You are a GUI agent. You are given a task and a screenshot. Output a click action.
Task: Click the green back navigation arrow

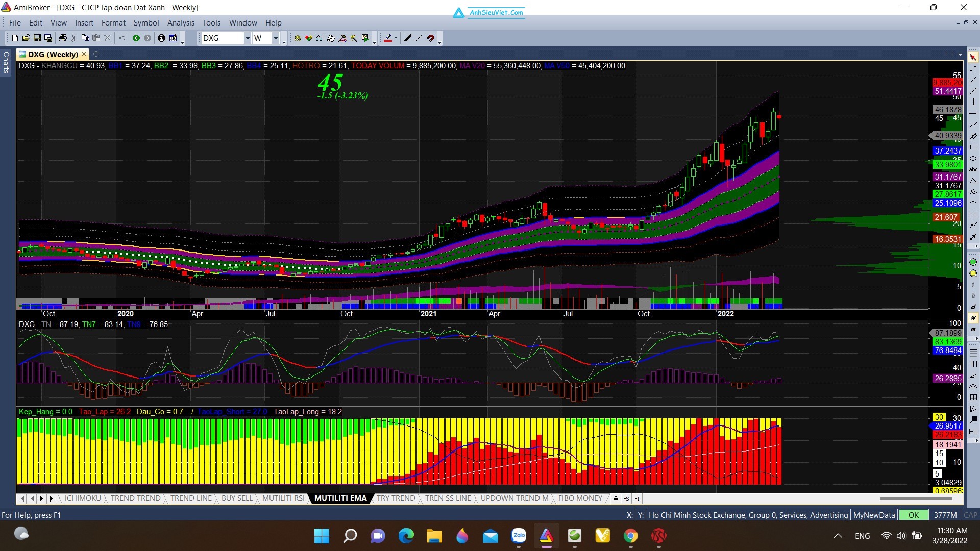tap(136, 38)
